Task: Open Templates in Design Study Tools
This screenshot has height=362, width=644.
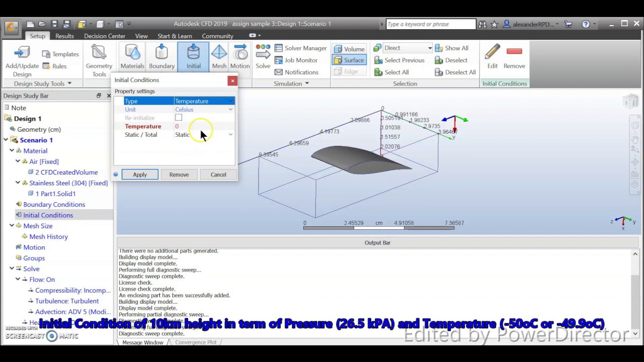Action: pos(60,54)
